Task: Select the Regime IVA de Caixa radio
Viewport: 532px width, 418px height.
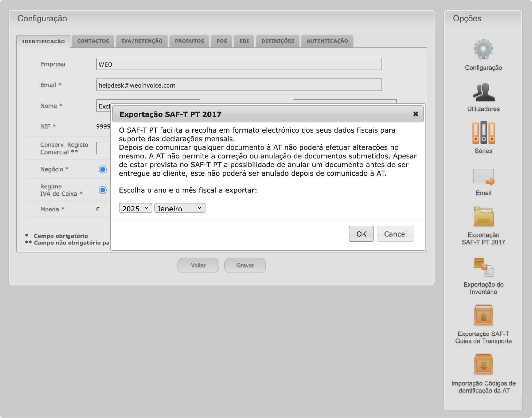Action: pos(103,190)
